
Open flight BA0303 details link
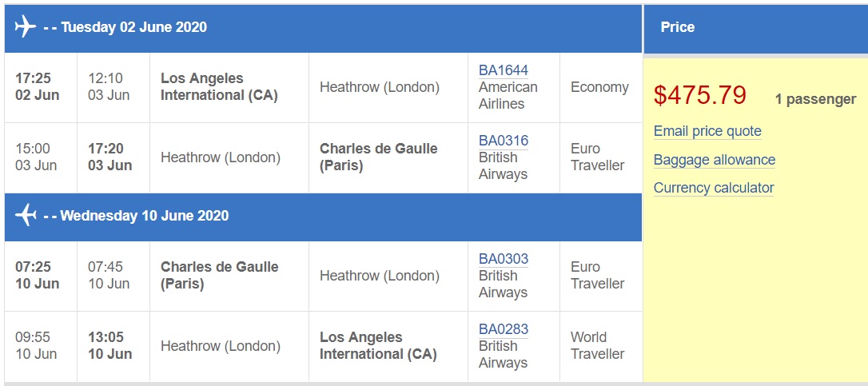coord(503,259)
